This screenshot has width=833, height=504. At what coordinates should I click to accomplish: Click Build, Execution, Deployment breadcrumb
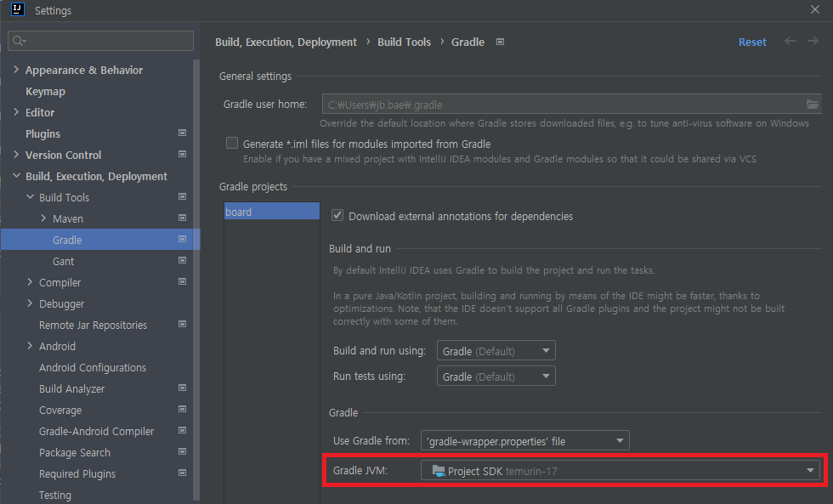[x=286, y=42]
